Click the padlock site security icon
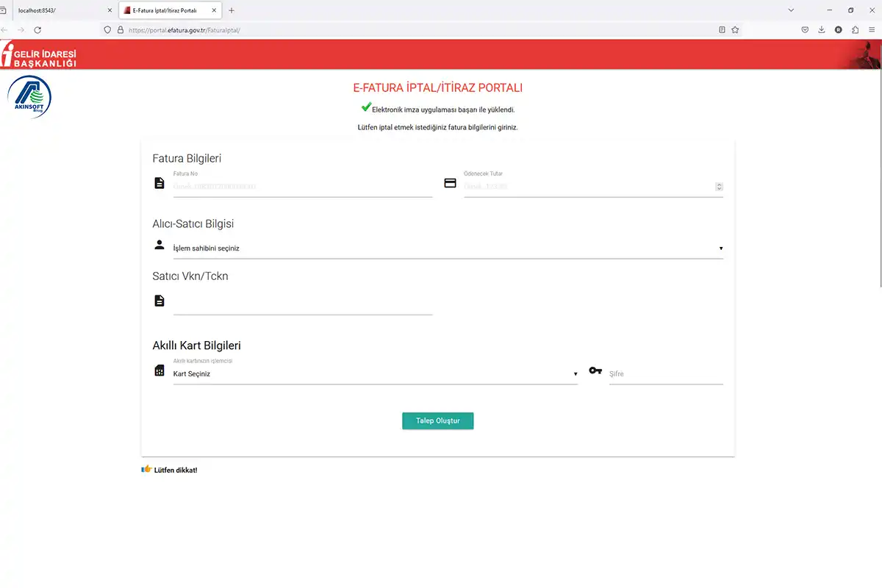This screenshot has height=588, width=882. [120, 30]
